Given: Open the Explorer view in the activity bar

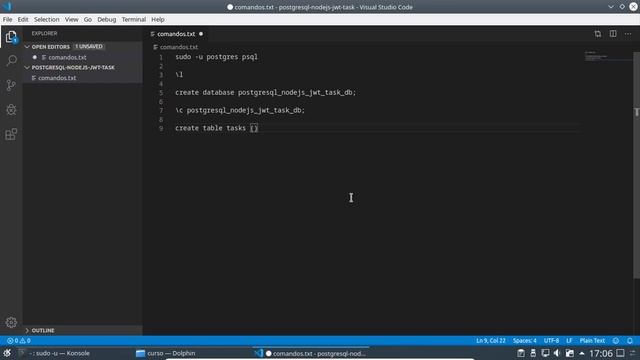Looking at the screenshot, I should 11,37.
